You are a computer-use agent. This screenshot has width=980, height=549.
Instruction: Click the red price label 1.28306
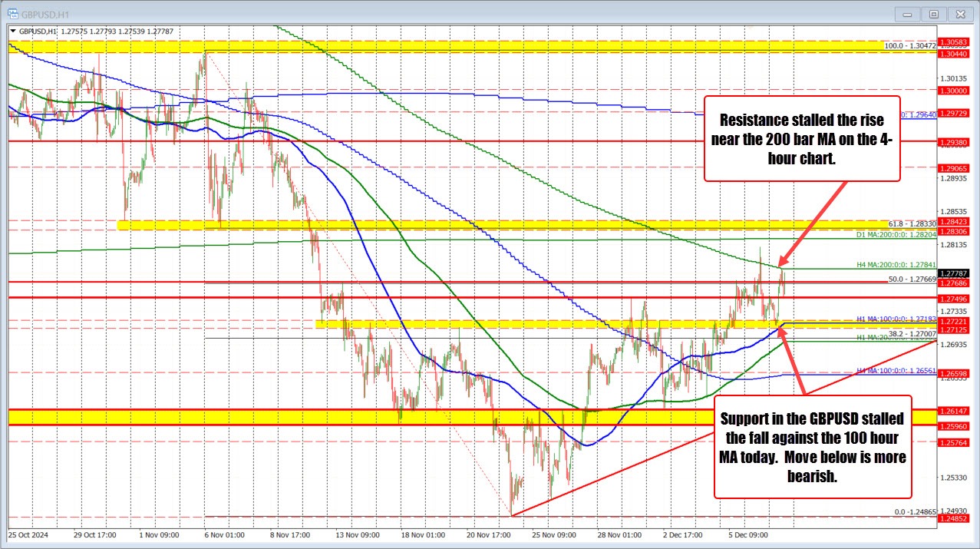point(955,230)
